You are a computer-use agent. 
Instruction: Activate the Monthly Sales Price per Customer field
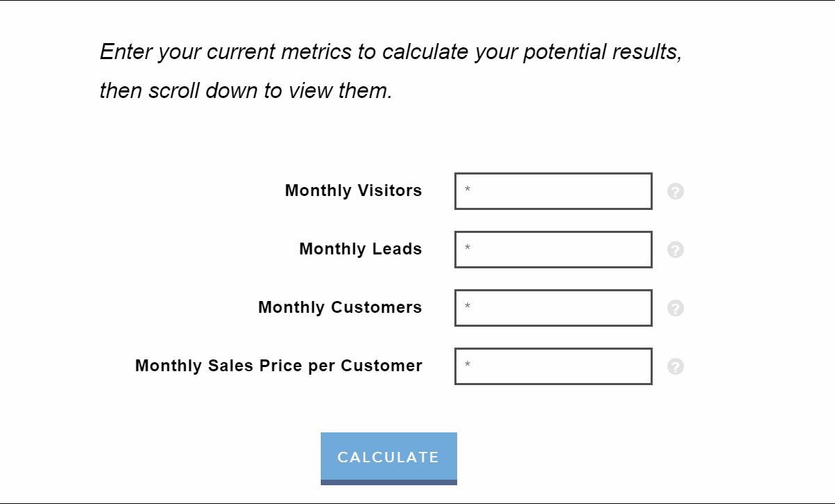(x=553, y=366)
